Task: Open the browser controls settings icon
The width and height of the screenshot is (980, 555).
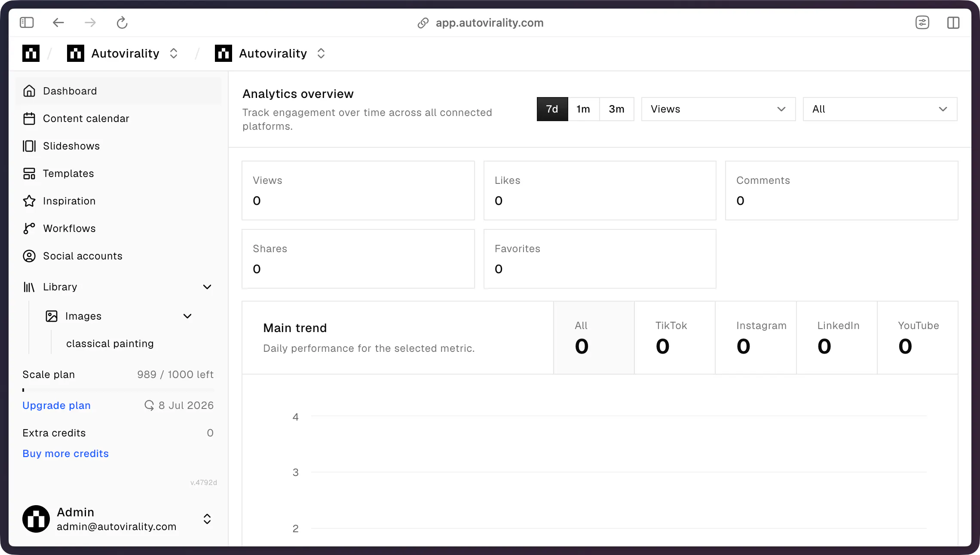Action: pos(922,22)
